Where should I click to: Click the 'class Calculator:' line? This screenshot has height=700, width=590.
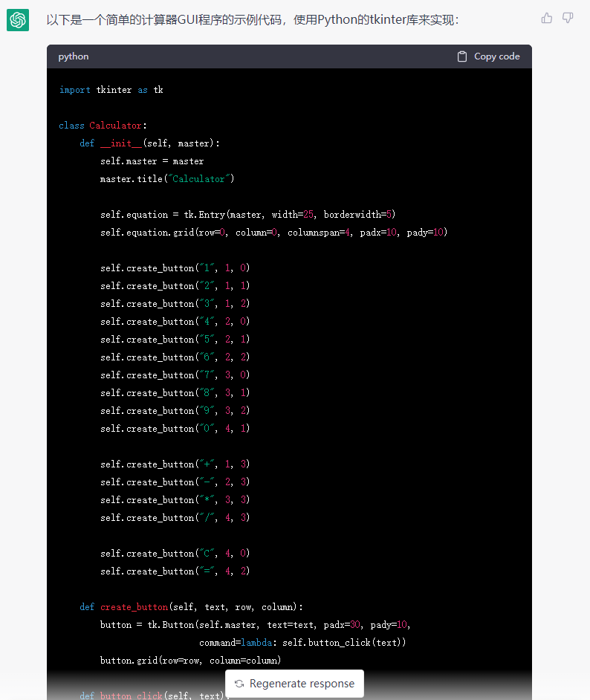pos(103,126)
